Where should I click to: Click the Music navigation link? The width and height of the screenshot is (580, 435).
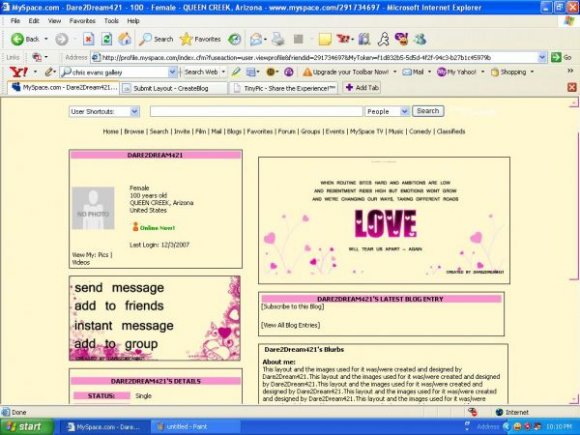pos(396,131)
